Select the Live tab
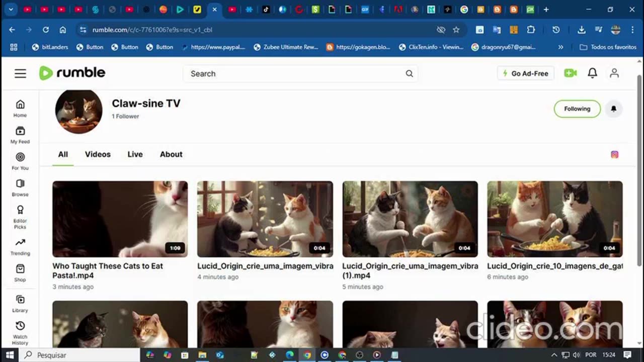This screenshot has height=362, width=644. pos(135,154)
